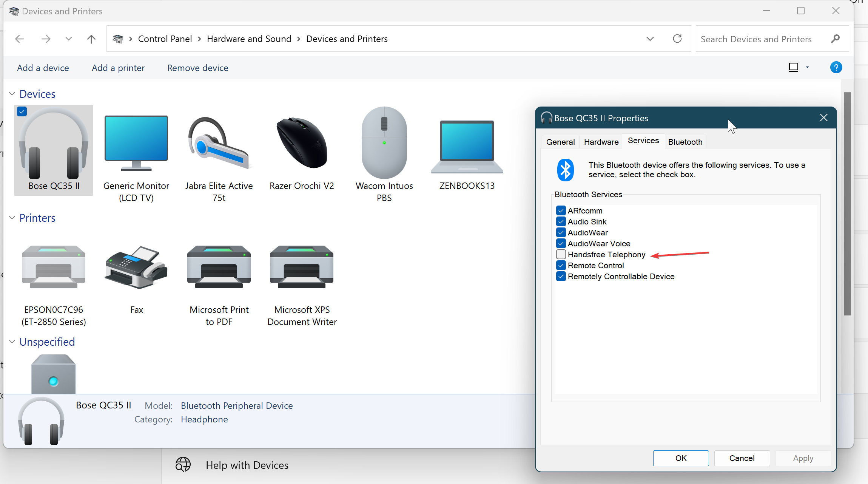Open the Services tab
This screenshot has width=868, height=484.
point(643,141)
